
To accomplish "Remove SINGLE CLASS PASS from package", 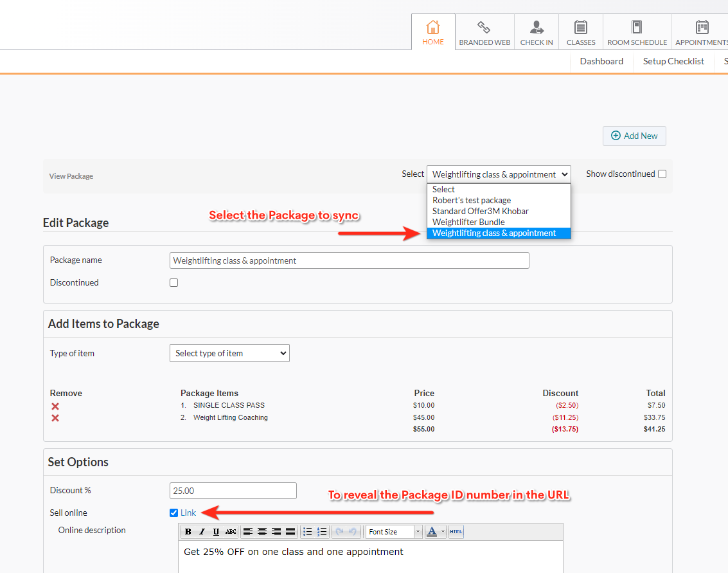I will point(55,406).
